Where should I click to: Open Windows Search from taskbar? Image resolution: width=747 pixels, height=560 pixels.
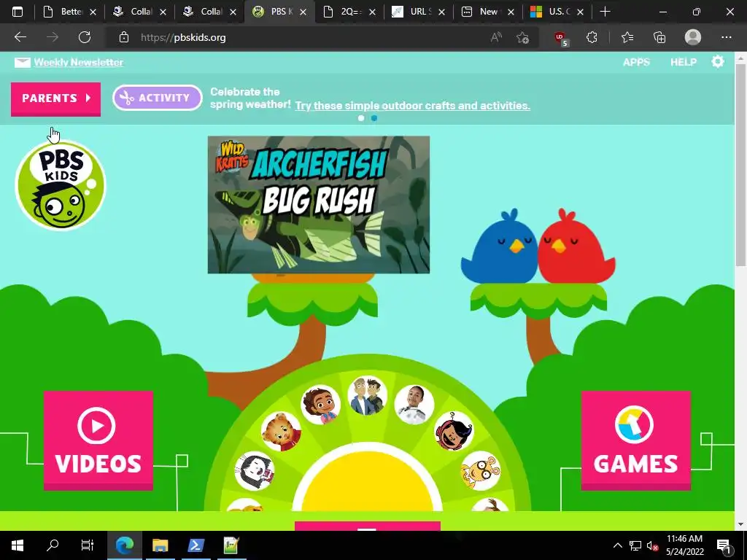(53, 545)
